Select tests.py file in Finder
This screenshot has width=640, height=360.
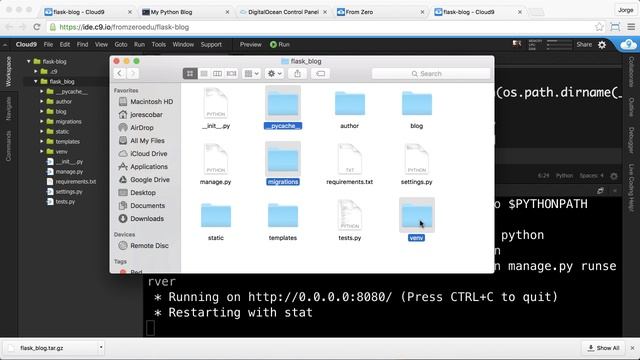pos(350,220)
